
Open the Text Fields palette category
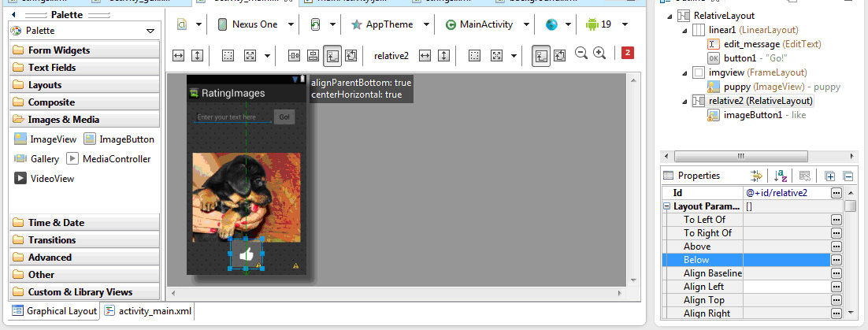point(85,68)
